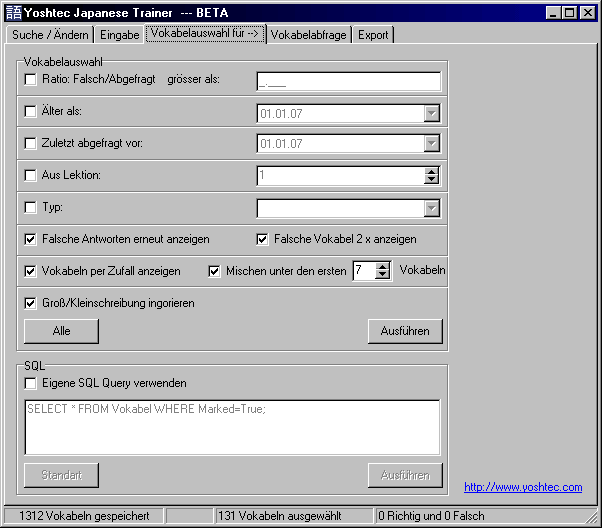This screenshot has height=528, width=602.
Task: Uncheck Falsche Antworten erneut anzeigen
Action: click(x=30, y=239)
